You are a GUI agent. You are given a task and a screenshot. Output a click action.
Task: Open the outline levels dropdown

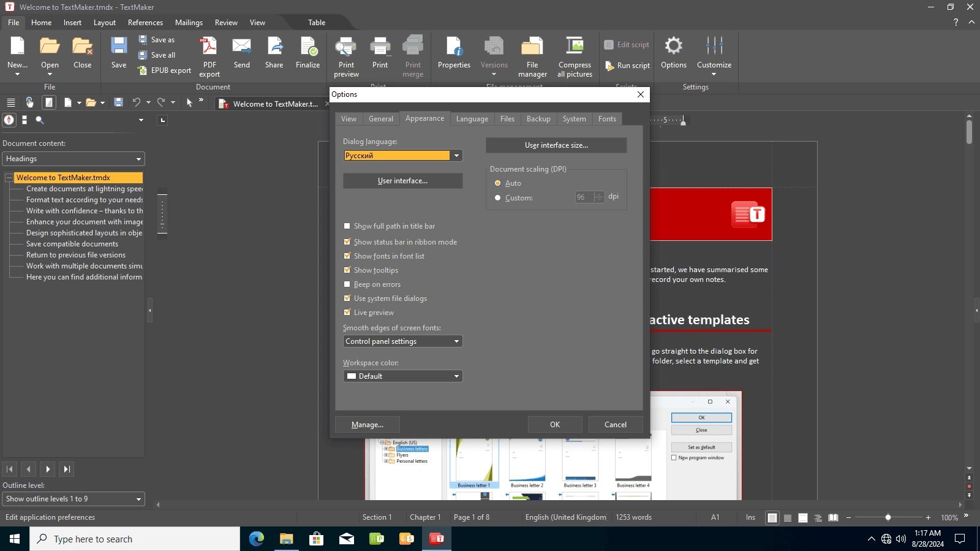pos(73,499)
